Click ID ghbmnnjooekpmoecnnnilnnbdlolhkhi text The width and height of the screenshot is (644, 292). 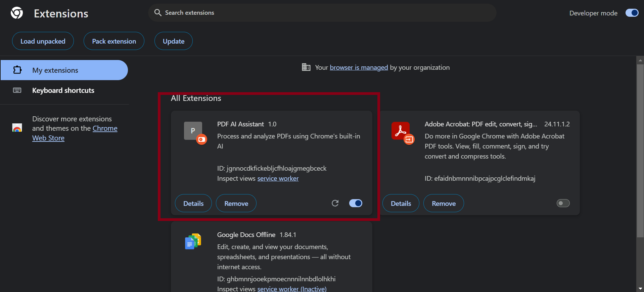[x=276, y=279]
